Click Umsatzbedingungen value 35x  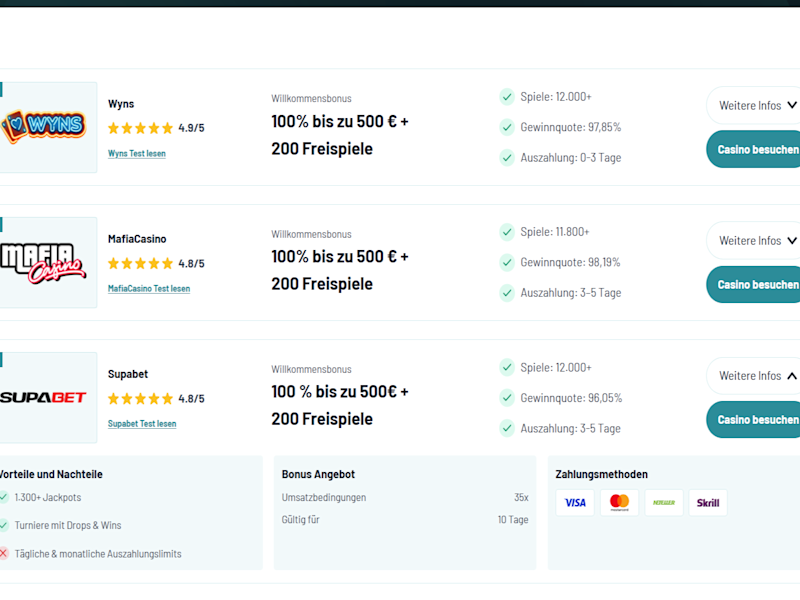[521, 497]
